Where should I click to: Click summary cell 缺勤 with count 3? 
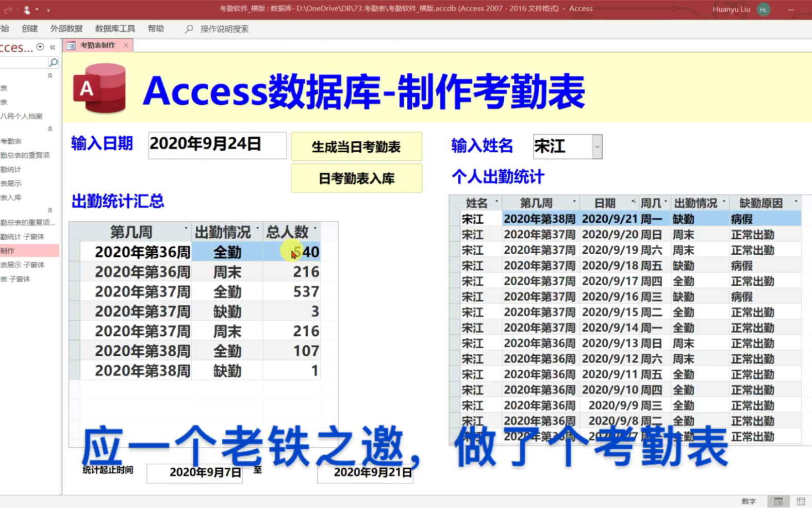coord(227,312)
